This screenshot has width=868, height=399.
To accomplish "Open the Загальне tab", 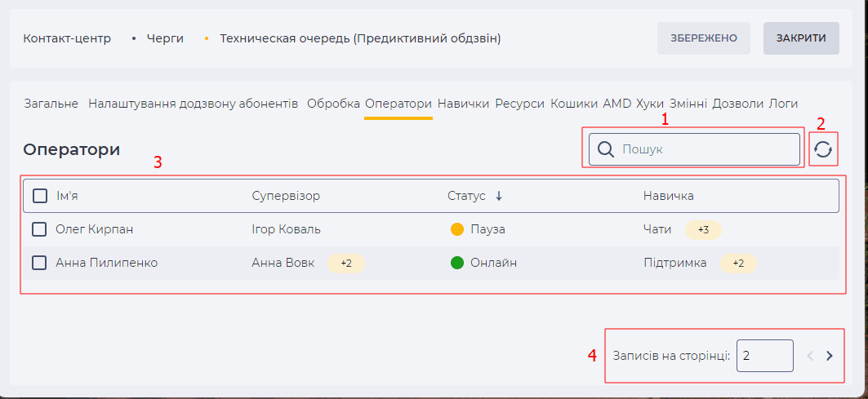I will (x=51, y=104).
